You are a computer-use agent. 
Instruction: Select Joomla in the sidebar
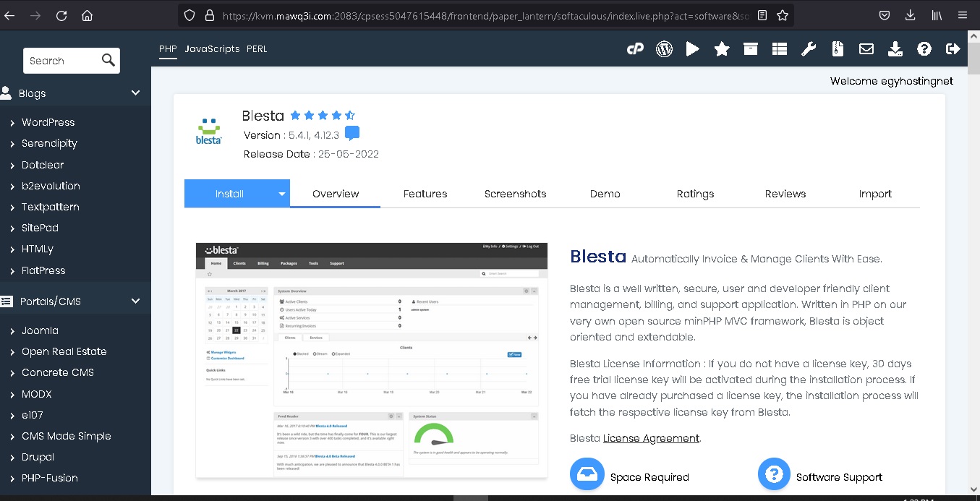click(40, 330)
